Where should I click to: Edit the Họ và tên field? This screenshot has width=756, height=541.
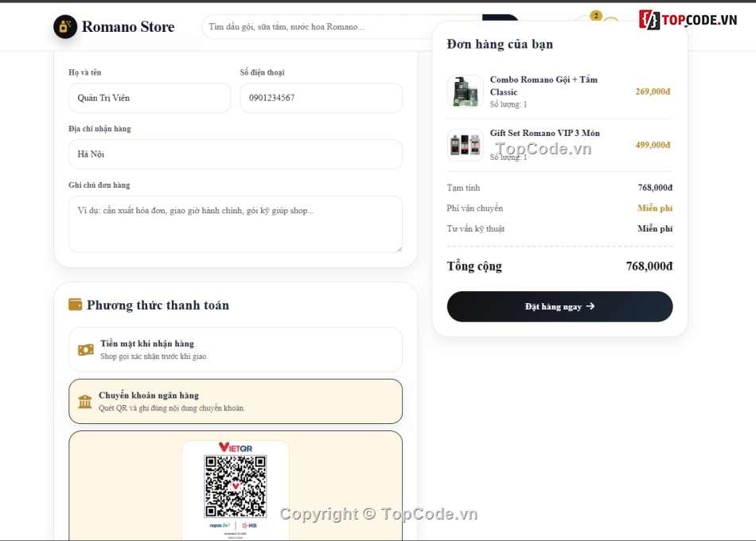point(150,98)
